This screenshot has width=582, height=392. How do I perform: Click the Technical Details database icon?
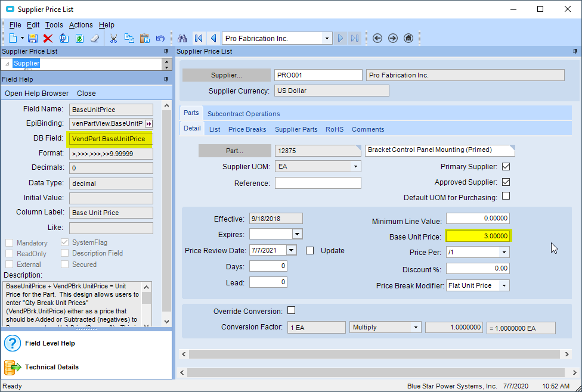13,367
